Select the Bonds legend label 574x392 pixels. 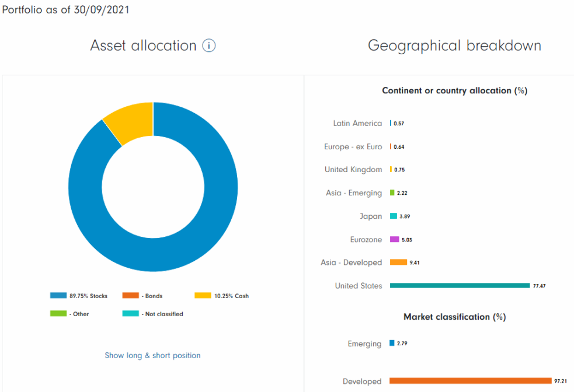(x=152, y=296)
